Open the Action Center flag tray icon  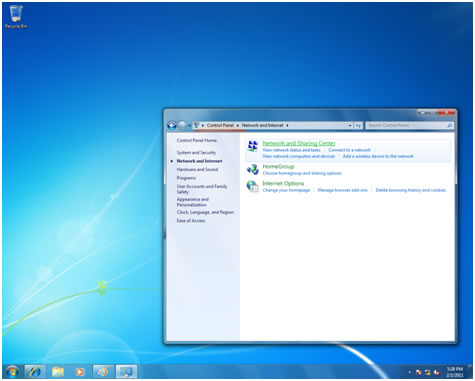tap(419, 372)
